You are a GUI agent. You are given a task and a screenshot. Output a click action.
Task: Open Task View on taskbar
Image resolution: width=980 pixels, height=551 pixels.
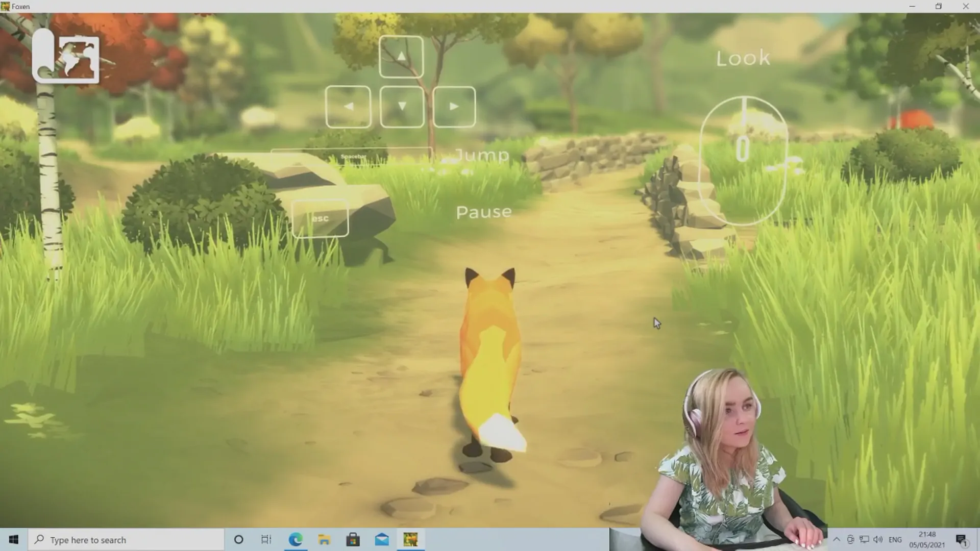[266, 540]
